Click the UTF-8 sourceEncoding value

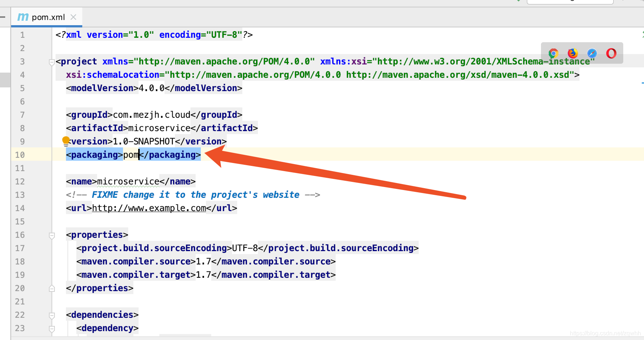pos(245,248)
